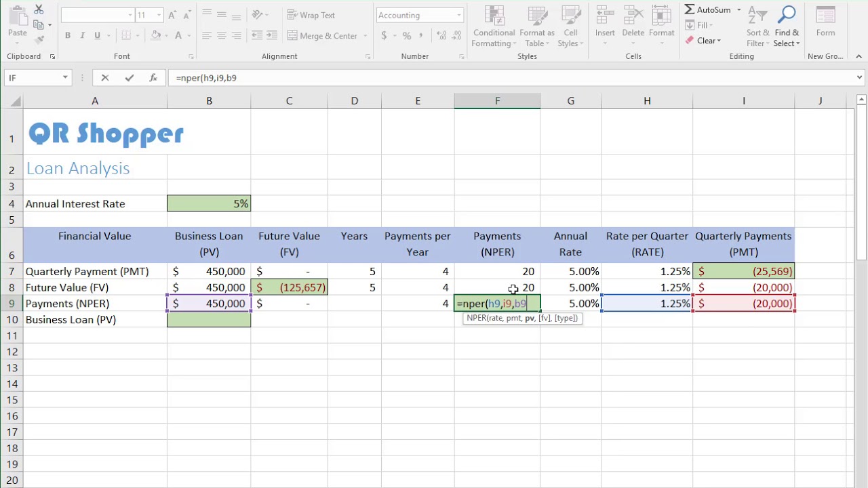Open Format as Table gallery
Viewport: 868px width, 488px height.
coord(537,26)
